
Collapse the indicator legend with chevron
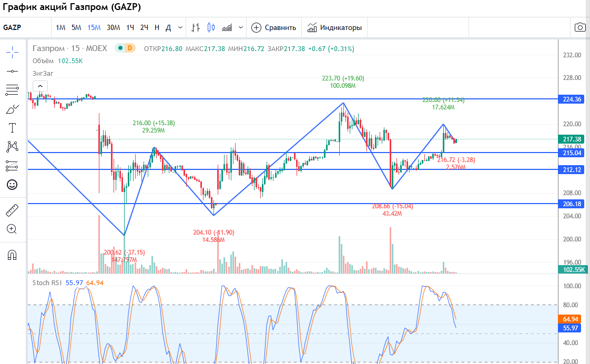(x=40, y=86)
